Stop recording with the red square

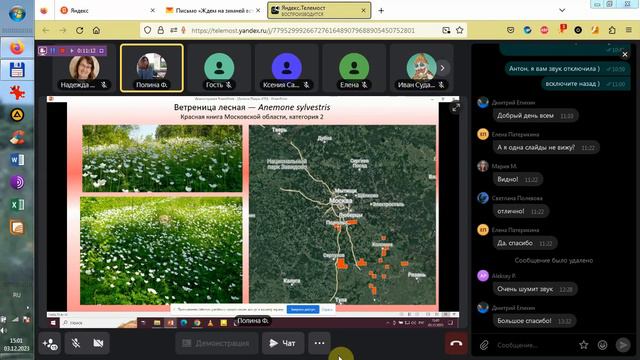pyautogui.click(x=62, y=51)
